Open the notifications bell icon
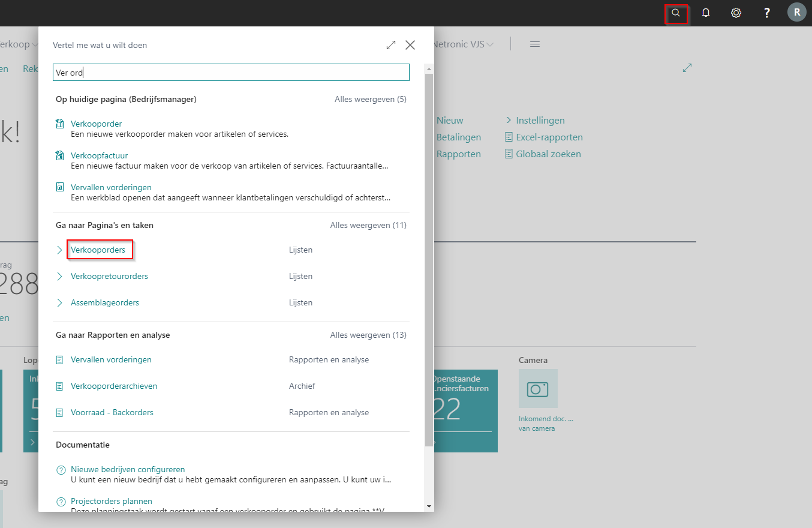The image size is (812, 528). pyautogui.click(x=706, y=13)
